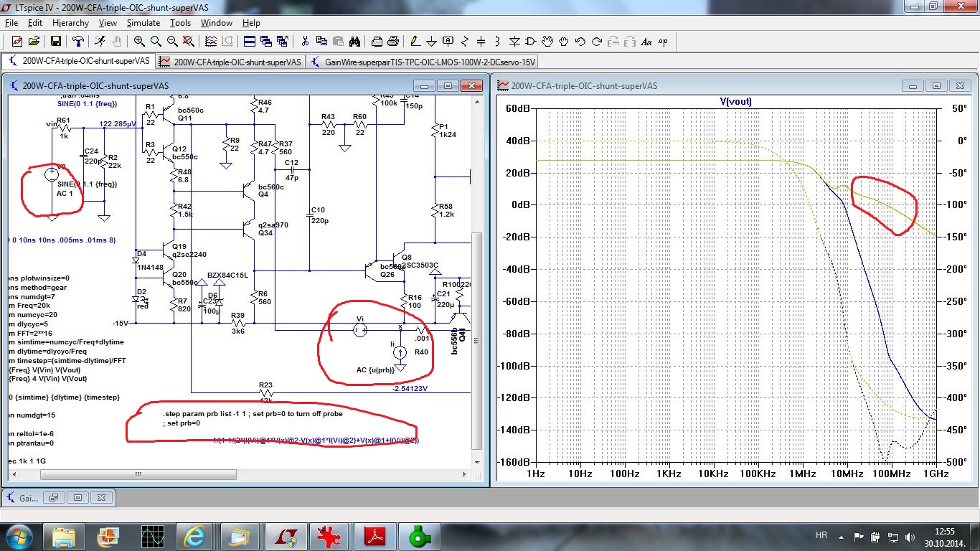This screenshot has width=980, height=551.
Task: Switch to the 200W-CFA schematic tab
Action: [x=80, y=62]
